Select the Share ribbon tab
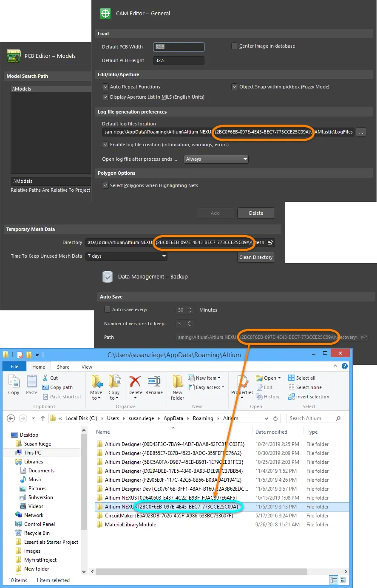 pyautogui.click(x=63, y=367)
